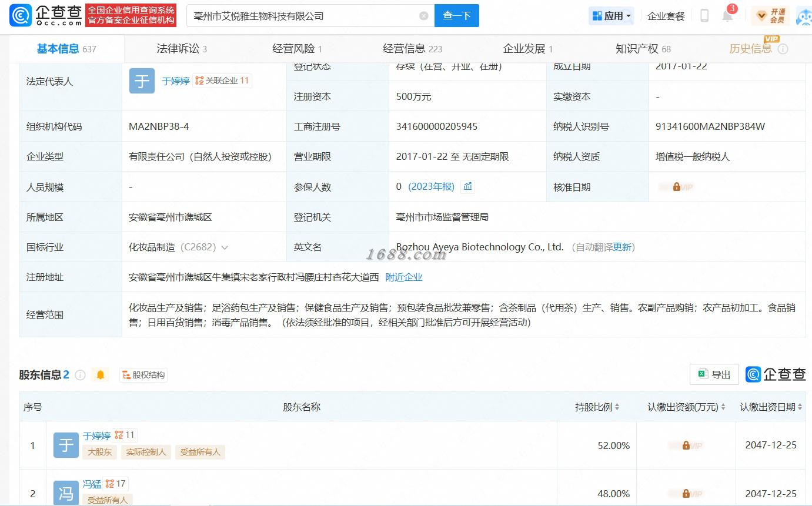This screenshot has width=812, height=506.
Task: Click the registered address text
Action: point(254,277)
